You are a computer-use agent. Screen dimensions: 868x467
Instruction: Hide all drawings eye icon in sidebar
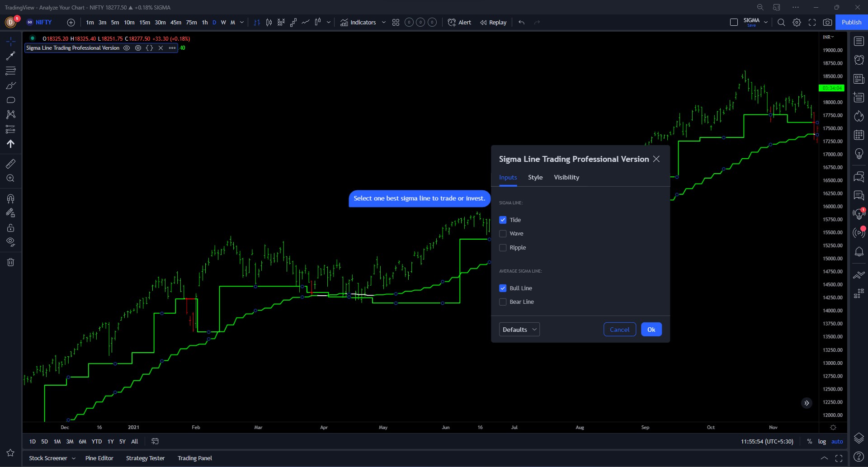coord(10,242)
